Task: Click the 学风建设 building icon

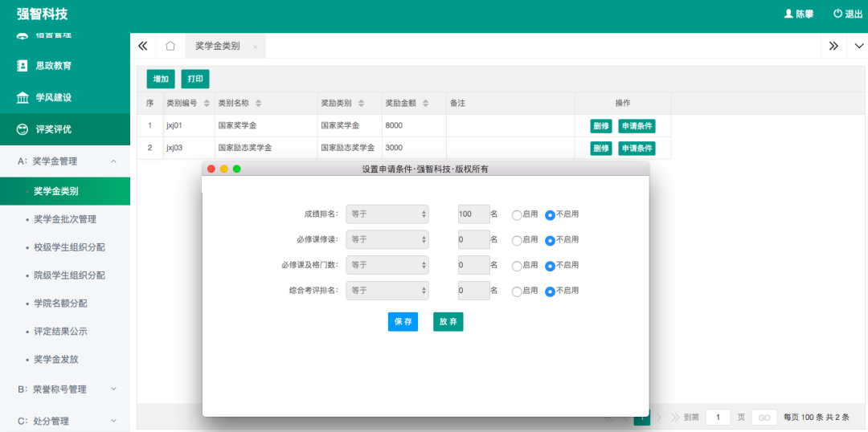Action: point(23,98)
